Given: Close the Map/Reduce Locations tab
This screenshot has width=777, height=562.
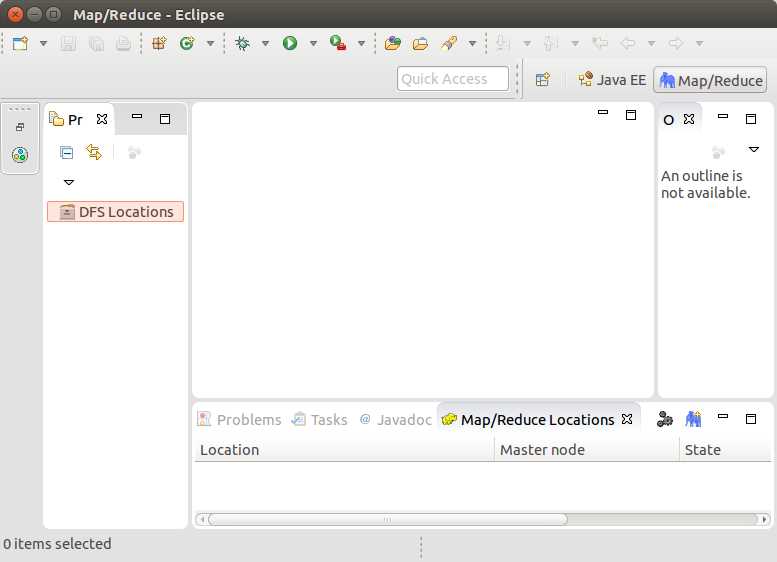Looking at the screenshot, I should pos(627,419).
